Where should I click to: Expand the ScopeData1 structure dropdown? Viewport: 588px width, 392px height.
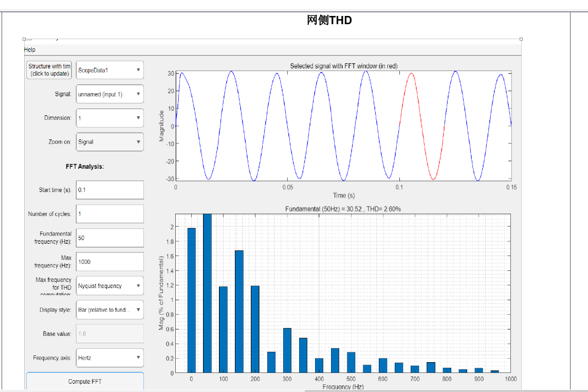[x=109, y=70]
